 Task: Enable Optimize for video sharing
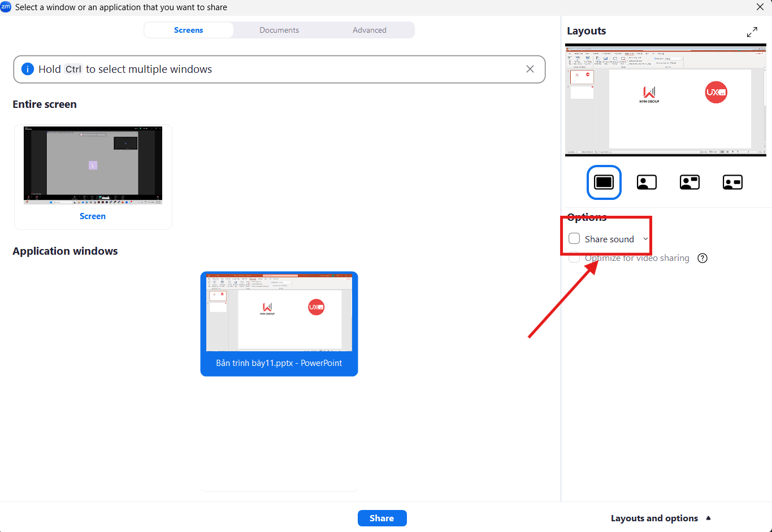coord(574,257)
